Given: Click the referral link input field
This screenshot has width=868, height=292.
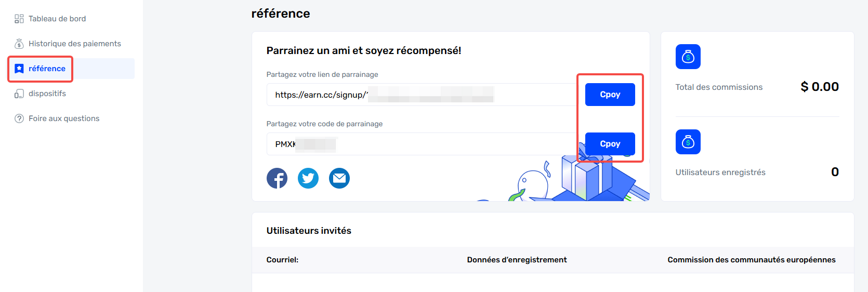Looking at the screenshot, I should point(421,95).
